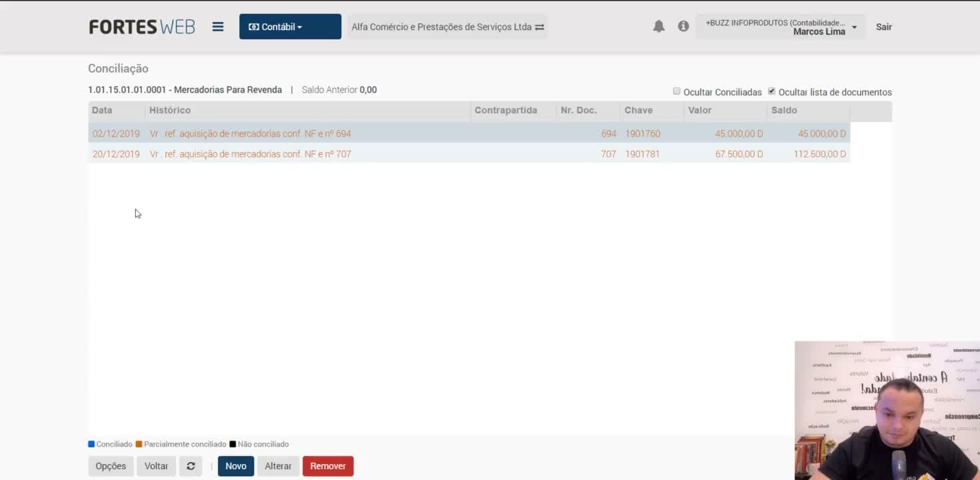This screenshot has width=980, height=480.
Task: Click the Conciliação page title
Action: pyautogui.click(x=118, y=69)
